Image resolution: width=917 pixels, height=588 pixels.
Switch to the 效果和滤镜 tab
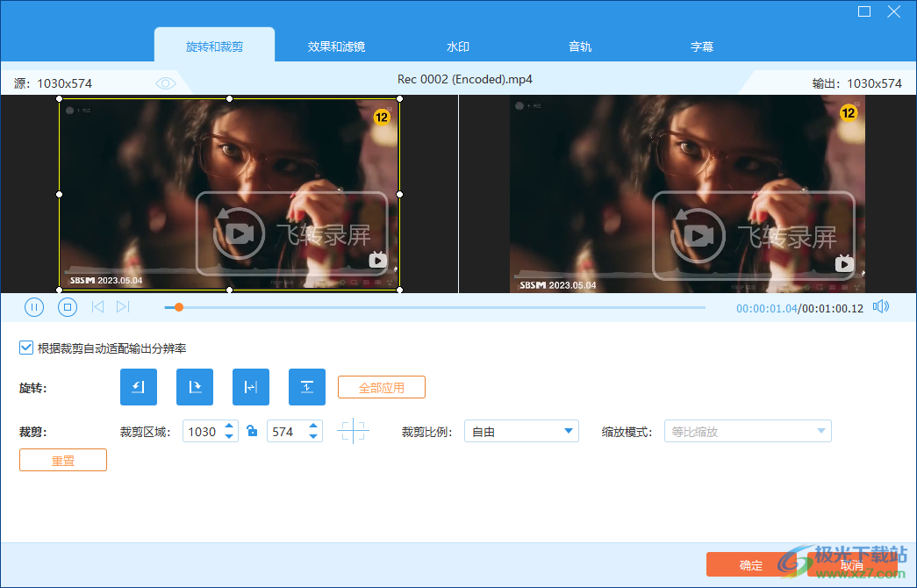[x=336, y=47]
